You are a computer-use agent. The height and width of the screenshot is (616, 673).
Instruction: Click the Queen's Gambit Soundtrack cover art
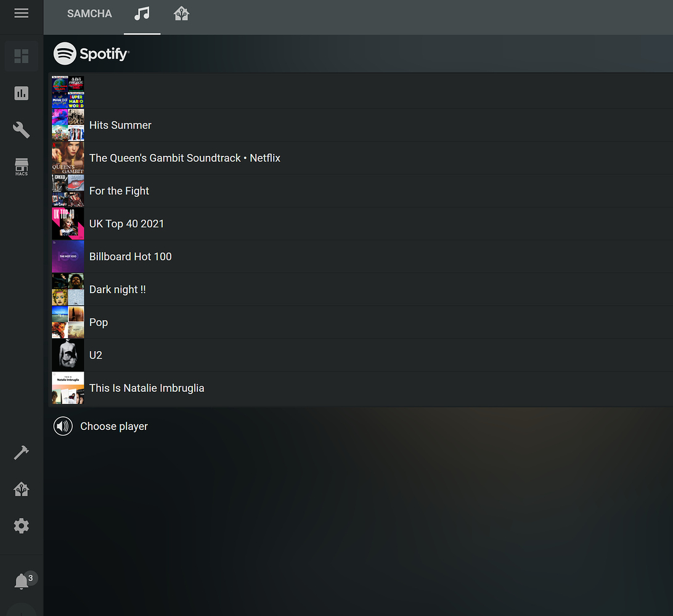pos(68,158)
